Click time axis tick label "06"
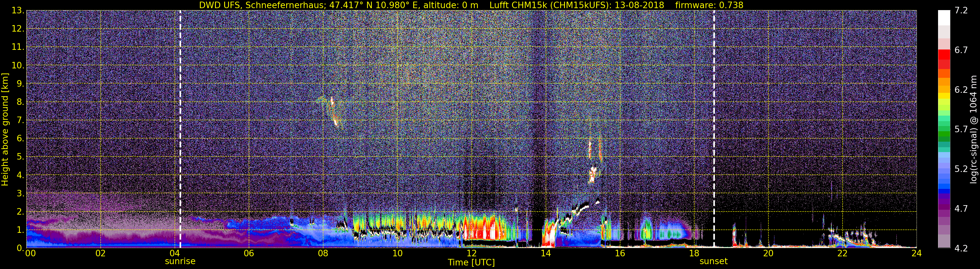 pyautogui.click(x=249, y=253)
